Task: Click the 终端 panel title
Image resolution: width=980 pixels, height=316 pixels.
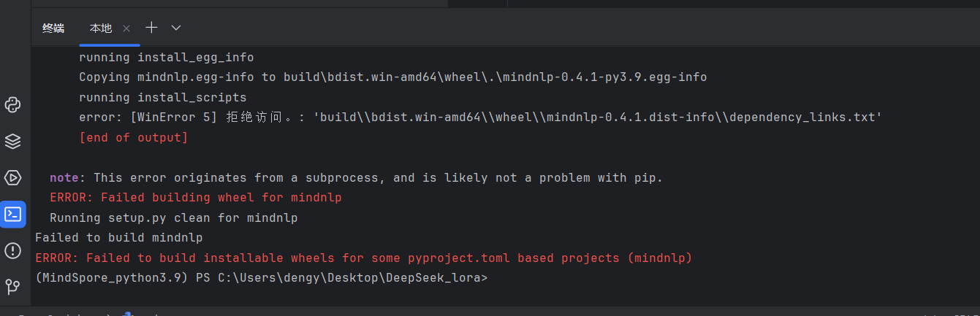Action: pos(53,28)
